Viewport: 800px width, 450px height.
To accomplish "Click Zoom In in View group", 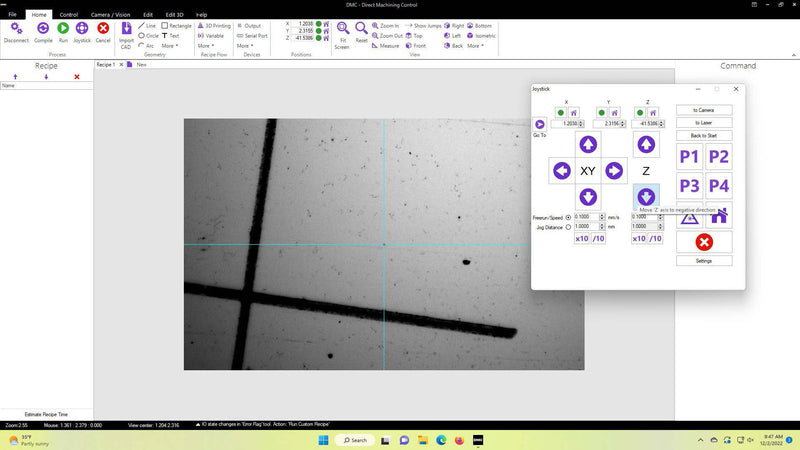I will pos(386,26).
